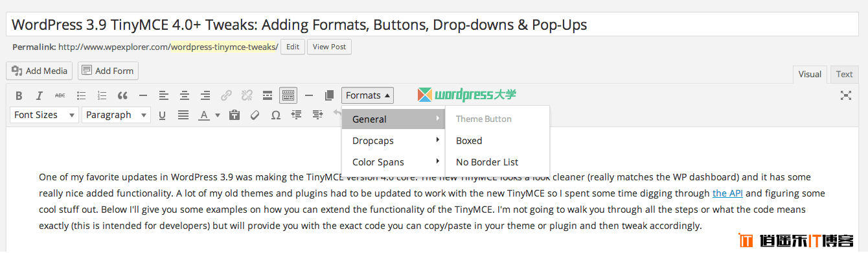868x253 pixels.
Task: Select the Boxed format
Action: [497, 141]
